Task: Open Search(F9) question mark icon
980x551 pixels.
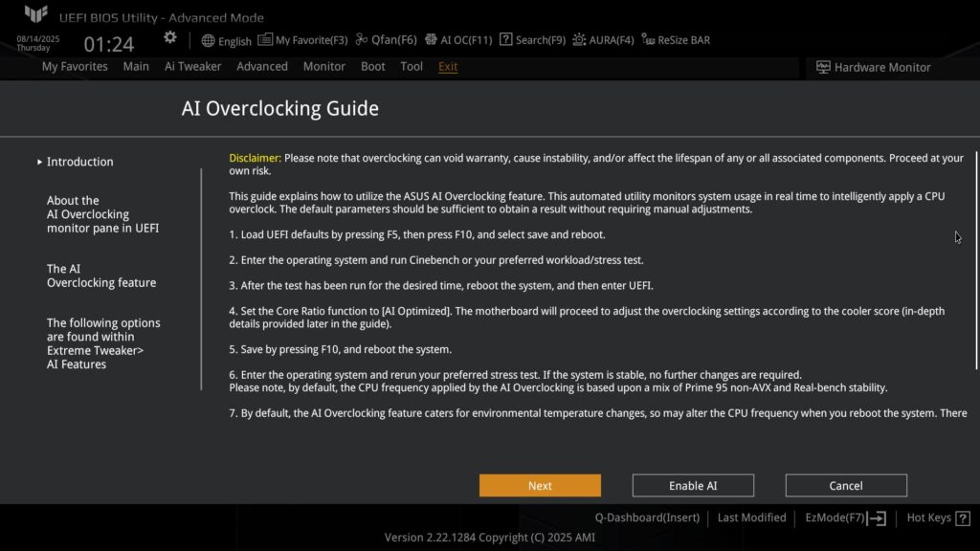Action: [505, 39]
